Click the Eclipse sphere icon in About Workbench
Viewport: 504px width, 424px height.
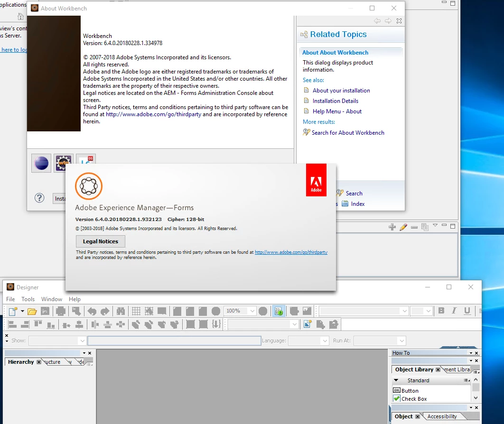41,163
